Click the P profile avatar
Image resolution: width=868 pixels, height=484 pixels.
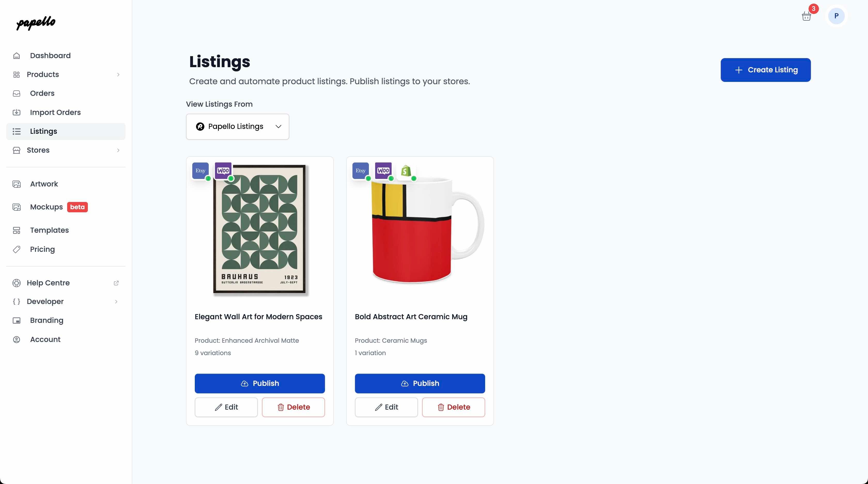pyautogui.click(x=836, y=15)
